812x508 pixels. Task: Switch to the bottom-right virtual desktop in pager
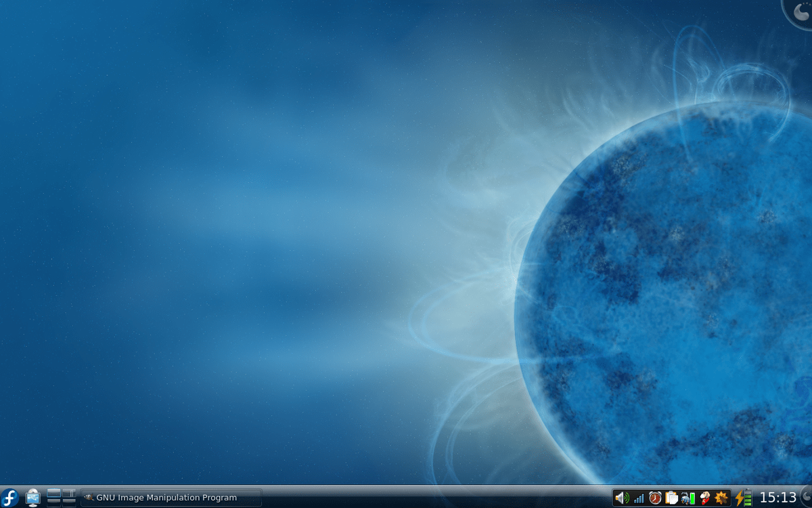click(69, 503)
